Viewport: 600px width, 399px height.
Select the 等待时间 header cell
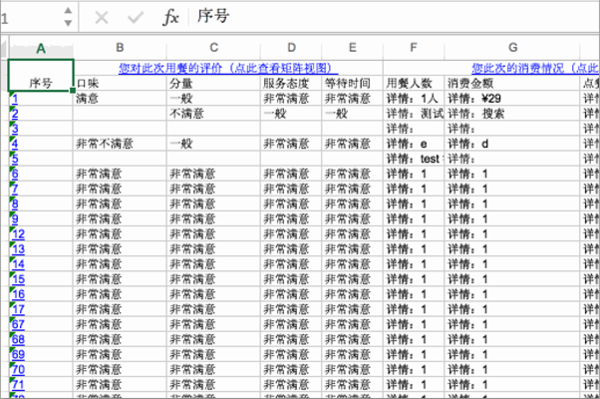pos(352,83)
